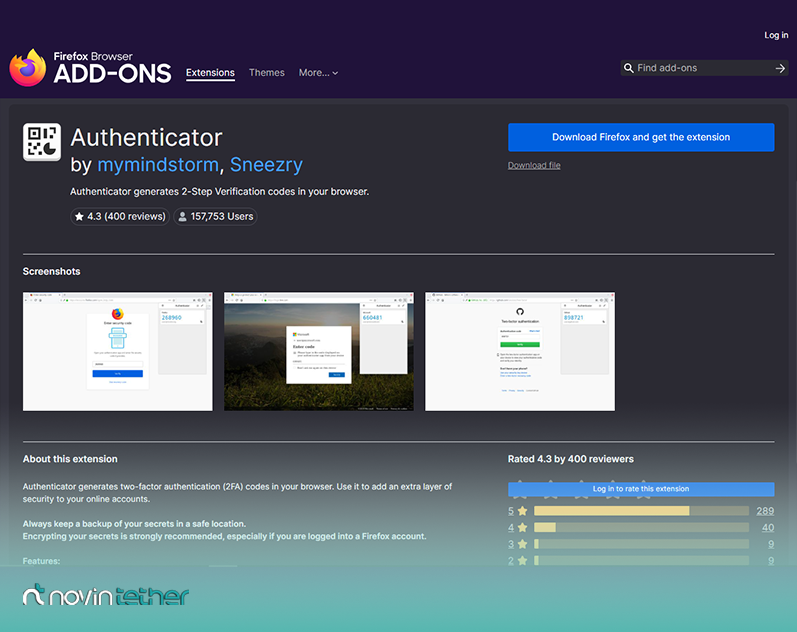Click Rated 4.3 by 400 reviewers heading
Viewport: 797px width, 632px height.
571,459
